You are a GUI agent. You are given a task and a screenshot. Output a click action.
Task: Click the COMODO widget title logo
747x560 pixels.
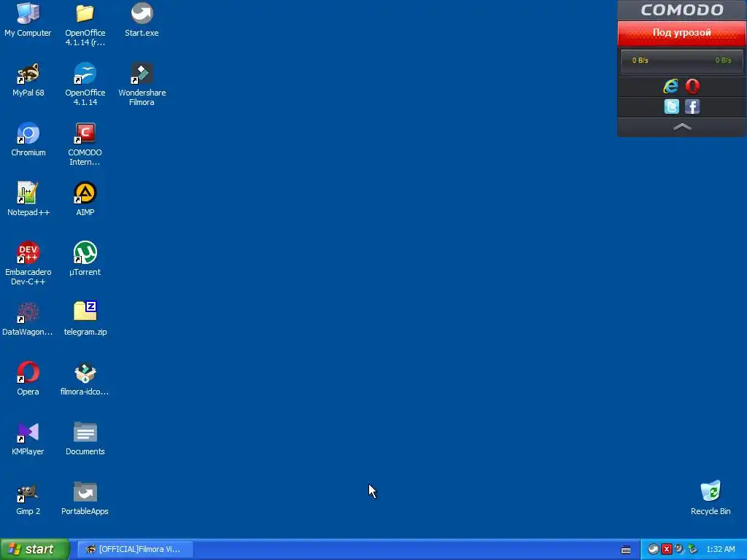(682, 10)
